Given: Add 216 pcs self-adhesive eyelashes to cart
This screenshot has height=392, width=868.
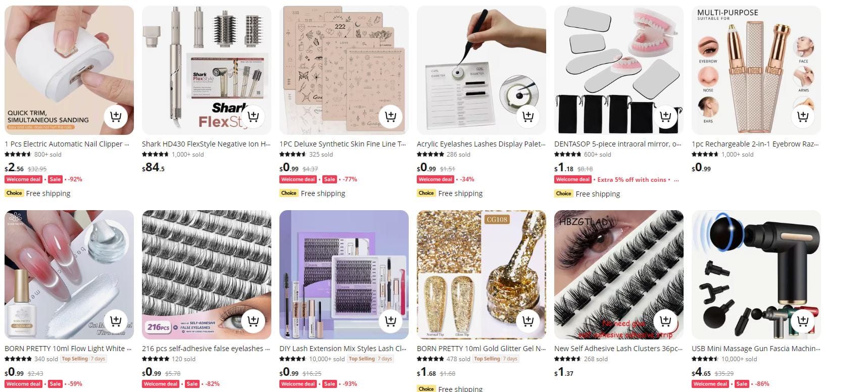Looking at the screenshot, I should [x=253, y=321].
